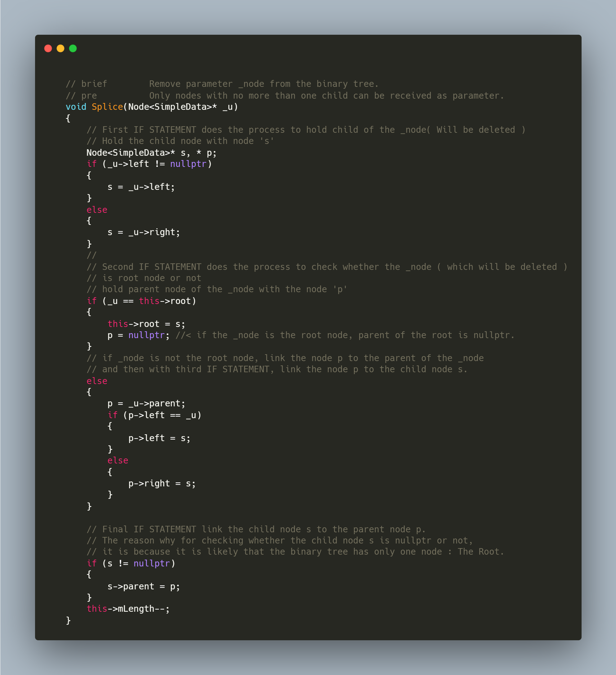
Task: Click the 'p->right = s;' statement
Action: tap(162, 484)
